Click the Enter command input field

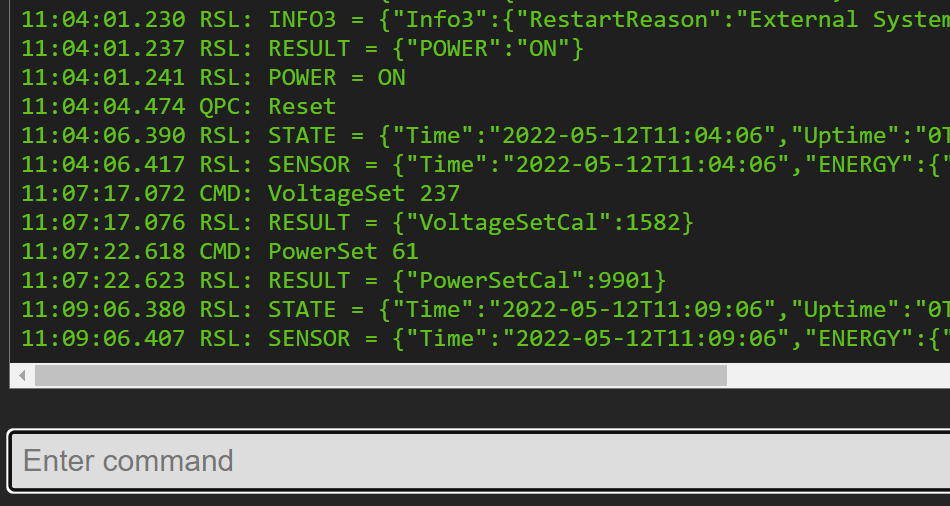480,461
